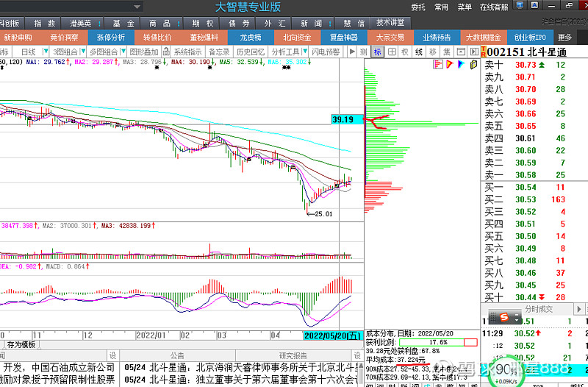588x387 pixels.
Task: Click the 创业板IPO button
Action: point(530,38)
